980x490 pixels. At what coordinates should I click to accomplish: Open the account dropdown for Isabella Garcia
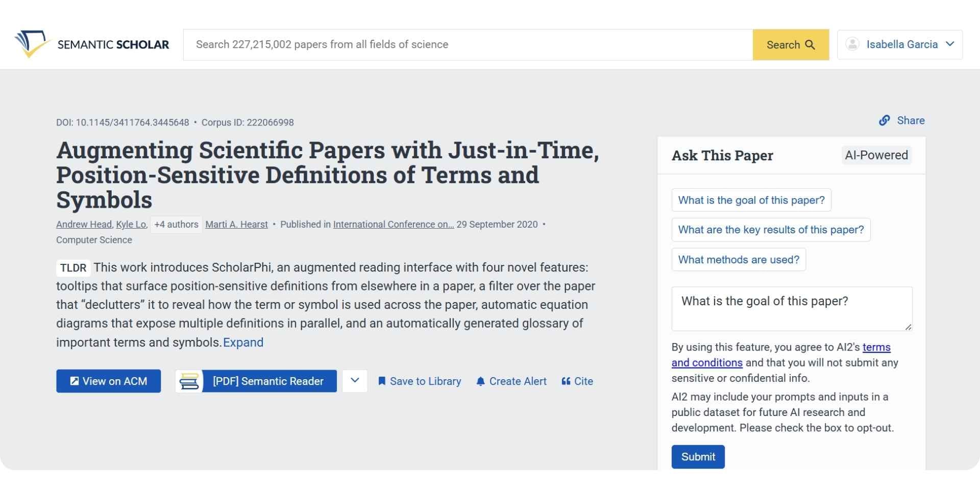[950, 44]
